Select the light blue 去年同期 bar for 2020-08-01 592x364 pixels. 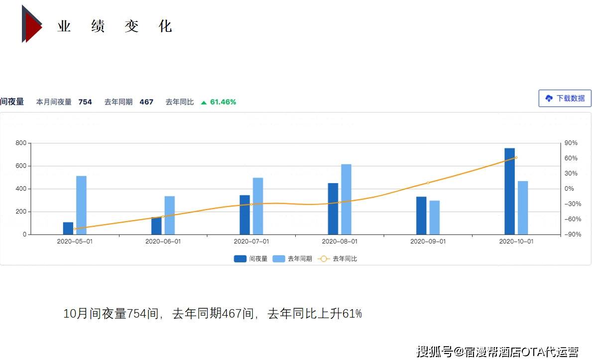pos(346,199)
